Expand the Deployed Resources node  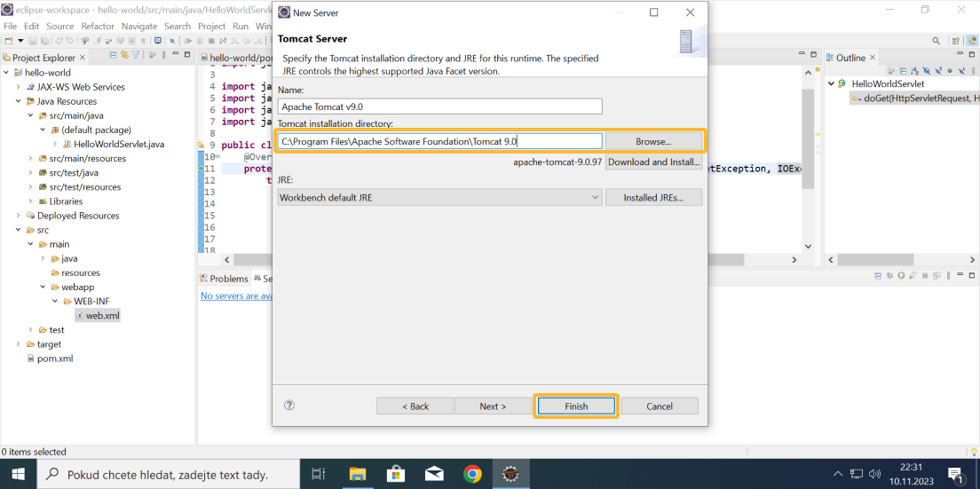[19, 216]
